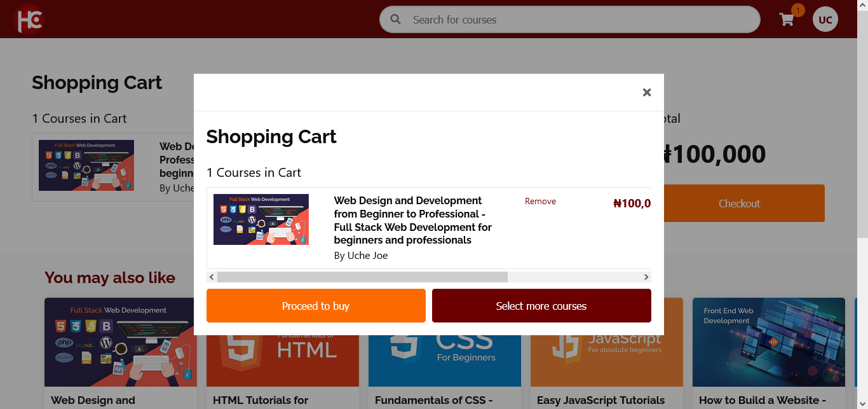Close the Shopping Cart modal
This screenshot has width=868, height=409.
[x=646, y=93]
